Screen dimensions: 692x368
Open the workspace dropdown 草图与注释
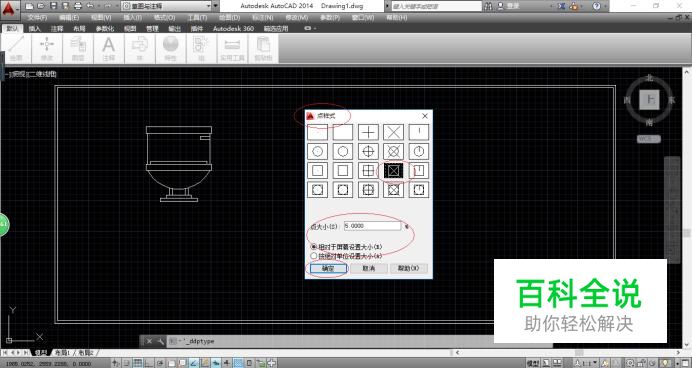pyautogui.click(x=170, y=6)
